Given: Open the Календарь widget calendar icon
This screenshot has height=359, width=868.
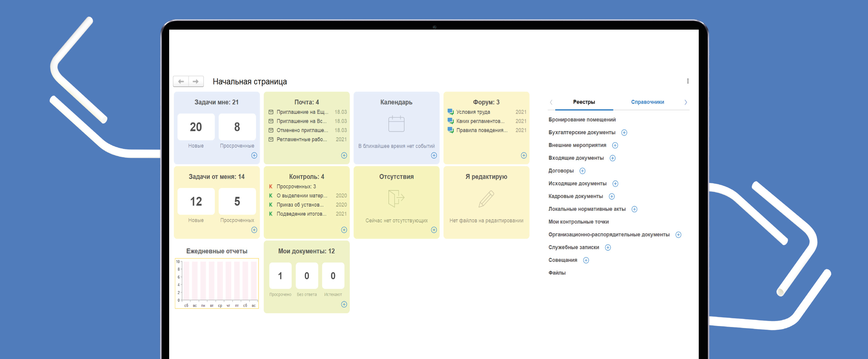Looking at the screenshot, I should [x=396, y=123].
